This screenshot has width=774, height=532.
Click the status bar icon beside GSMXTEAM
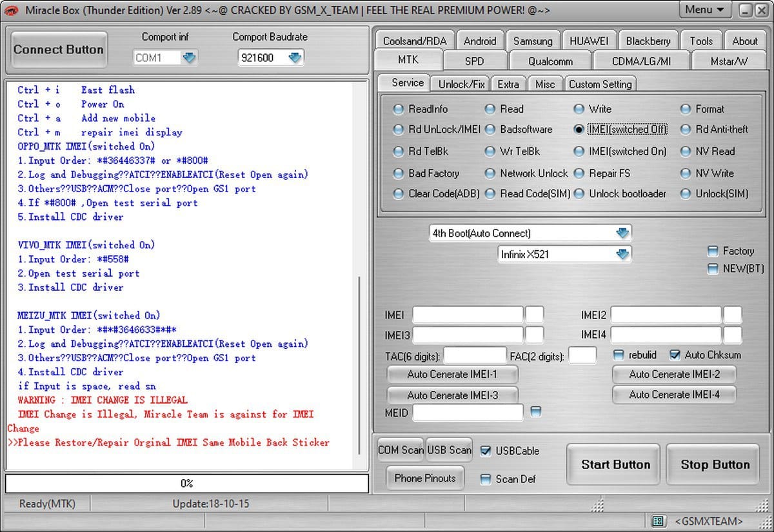(658, 520)
